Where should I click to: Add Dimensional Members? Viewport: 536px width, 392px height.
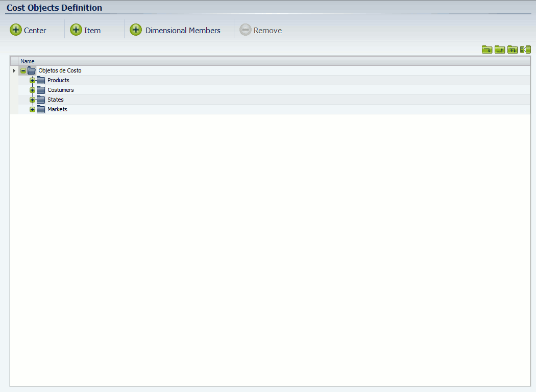pyautogui.click(x=175, y=30)
